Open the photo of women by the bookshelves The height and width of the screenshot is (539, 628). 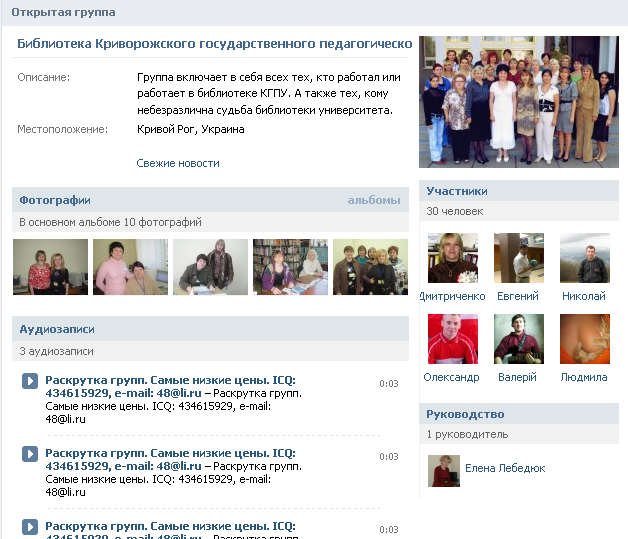coord(290,267)
